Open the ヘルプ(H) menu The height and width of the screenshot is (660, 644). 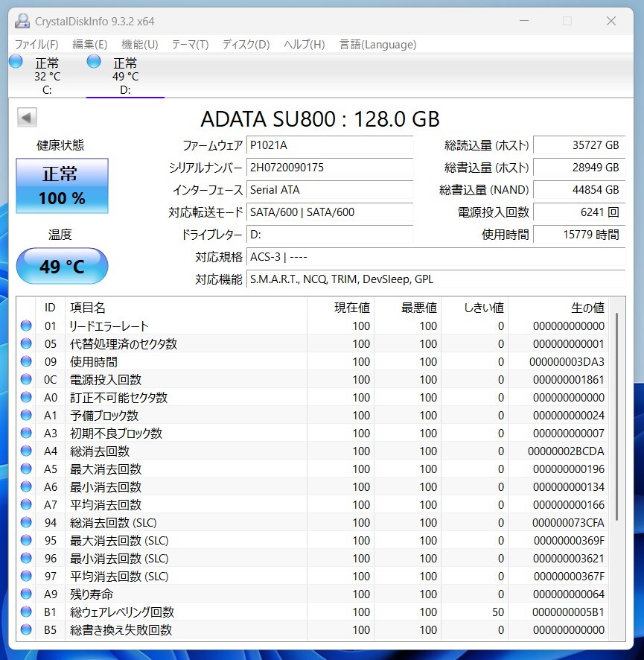tap(304, 45)
